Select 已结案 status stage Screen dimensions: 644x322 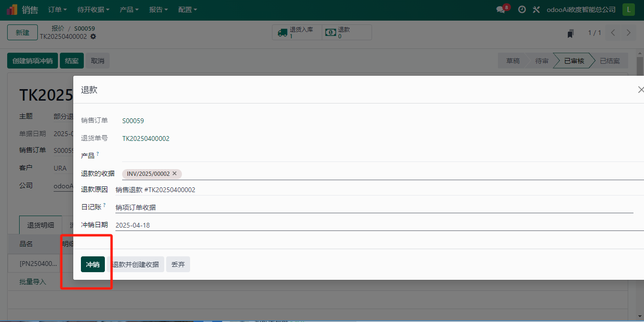(x=610, y=61)
